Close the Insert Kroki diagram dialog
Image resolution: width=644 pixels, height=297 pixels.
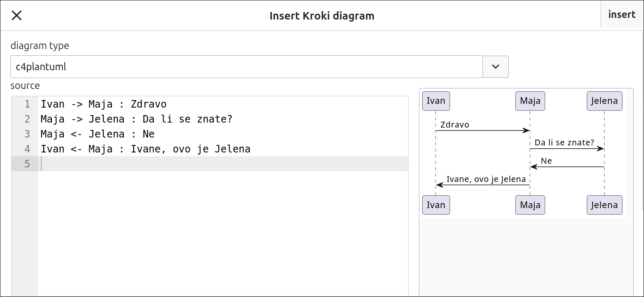(x=17, y=15)
